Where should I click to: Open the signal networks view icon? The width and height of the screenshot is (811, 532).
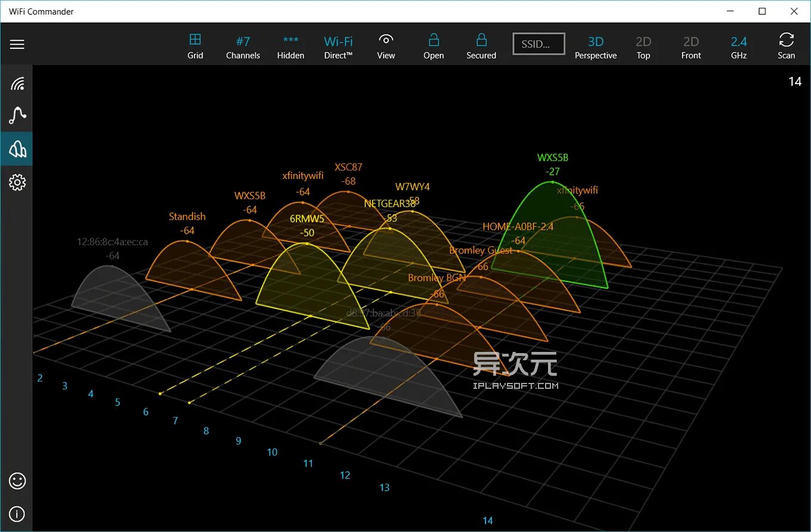click(17, 83)
